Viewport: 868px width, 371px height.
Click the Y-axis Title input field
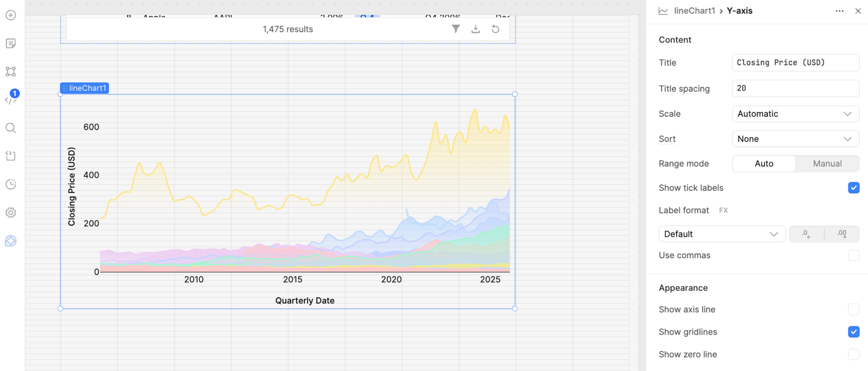(x=796, y=63)
